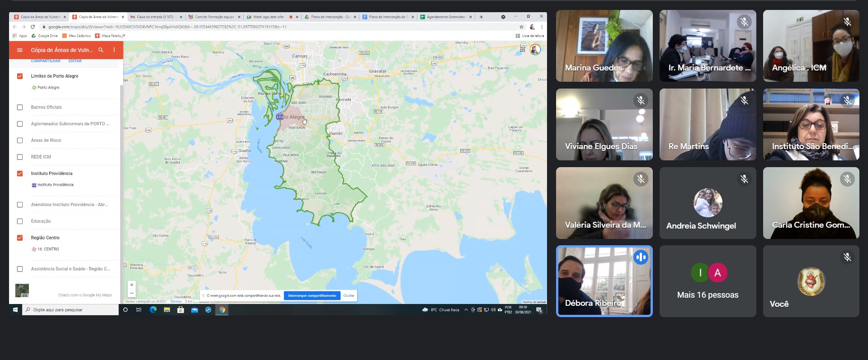Show the Áreas de Risco layer
This screenshot has height=360, width=868.
20,140
